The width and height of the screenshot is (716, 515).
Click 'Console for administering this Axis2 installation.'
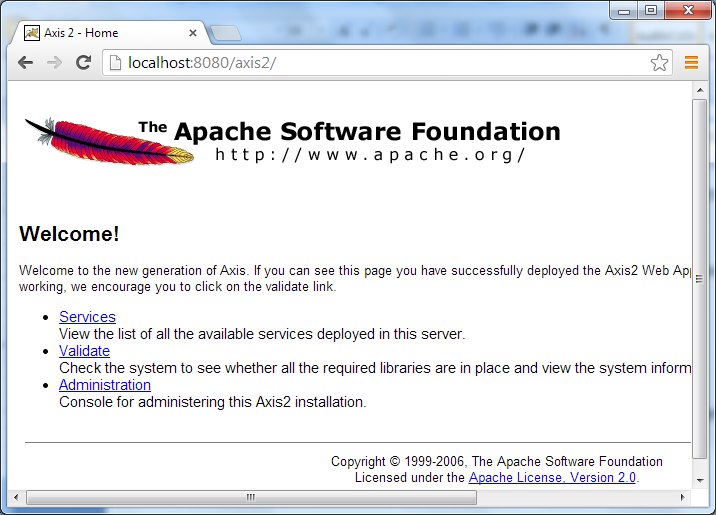tap(213, 402)
